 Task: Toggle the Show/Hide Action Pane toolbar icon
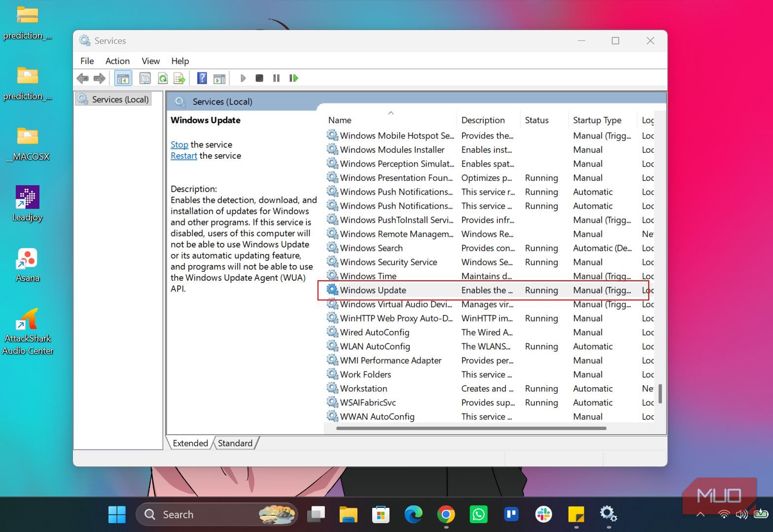pyautogui.click(x=219, y=78)
